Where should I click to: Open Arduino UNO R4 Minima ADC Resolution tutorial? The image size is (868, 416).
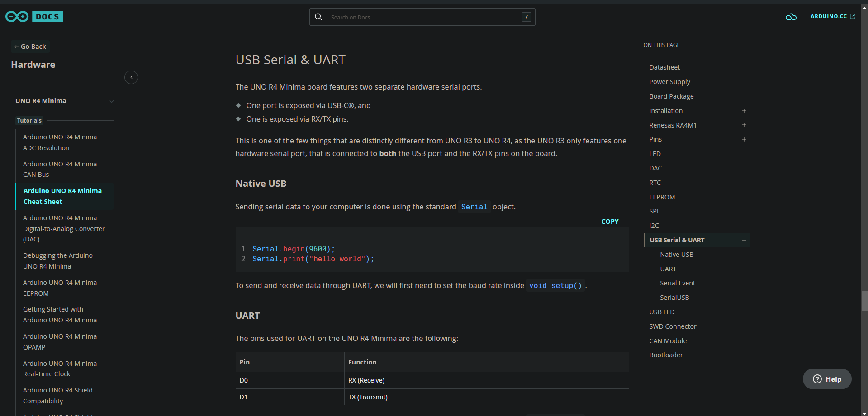pos(60,142)
